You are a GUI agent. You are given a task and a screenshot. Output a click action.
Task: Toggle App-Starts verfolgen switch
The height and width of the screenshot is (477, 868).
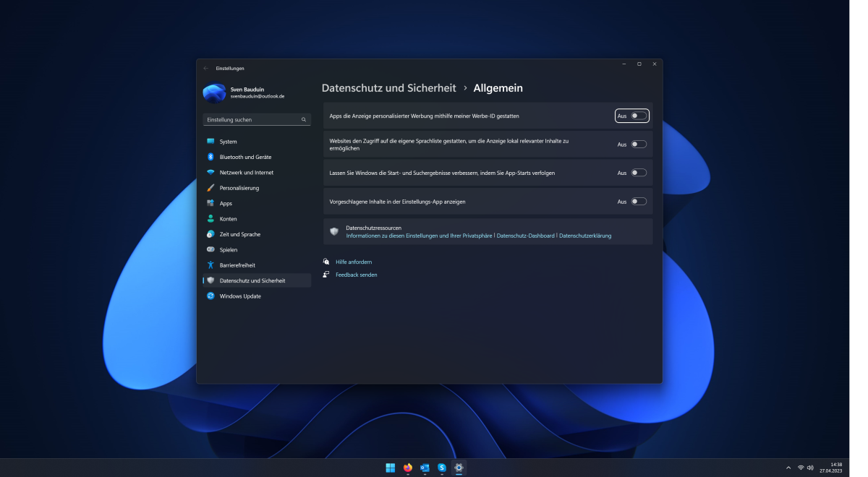(639, 173)
